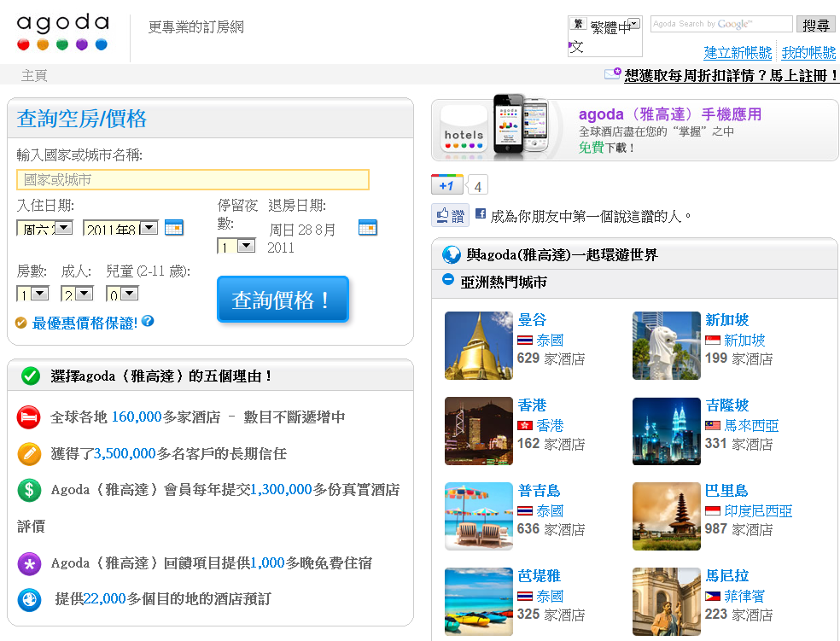Screen dimensions: 840x641
Task: Click the Facebook like thumbs-up button
Action: (x=450, y=216)
